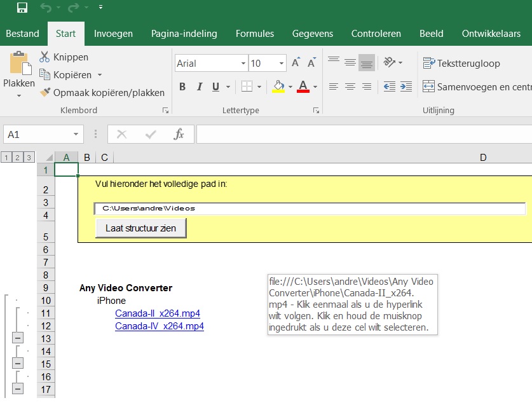This screenshot has width=532, height=405.
Task: Click the Opmaak kopiëren/plakken paintbrush
Action: tap(44, 93)
